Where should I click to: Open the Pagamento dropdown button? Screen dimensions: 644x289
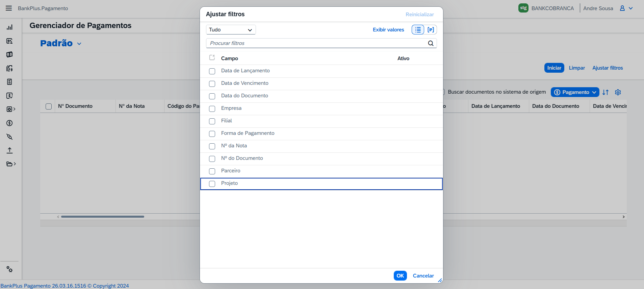(575, 92)
